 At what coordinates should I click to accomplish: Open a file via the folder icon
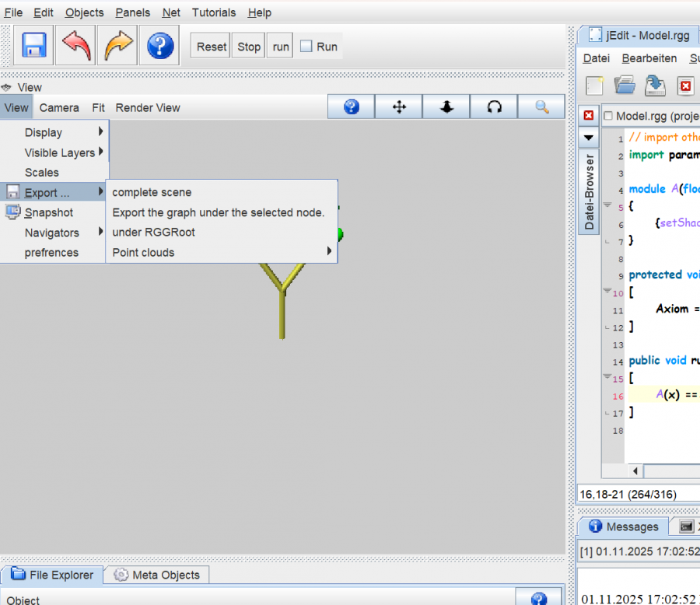tap(624, 86)
